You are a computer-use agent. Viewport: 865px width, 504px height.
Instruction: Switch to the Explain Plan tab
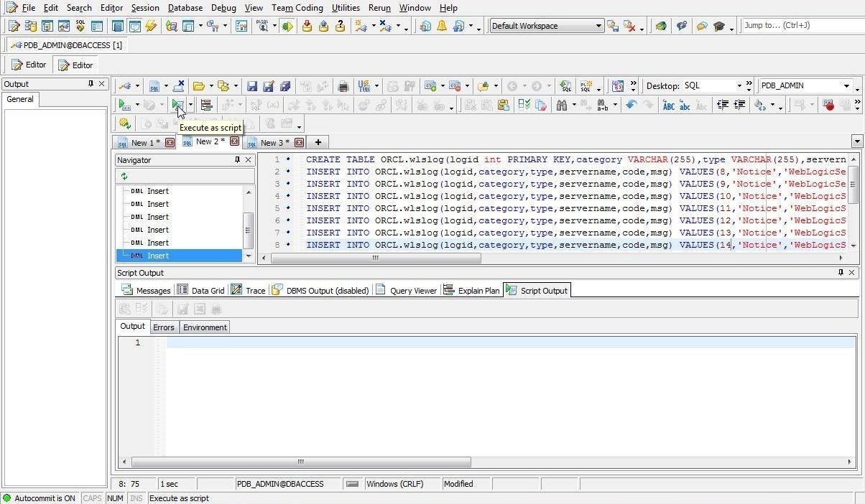click(x=471, y=290)
